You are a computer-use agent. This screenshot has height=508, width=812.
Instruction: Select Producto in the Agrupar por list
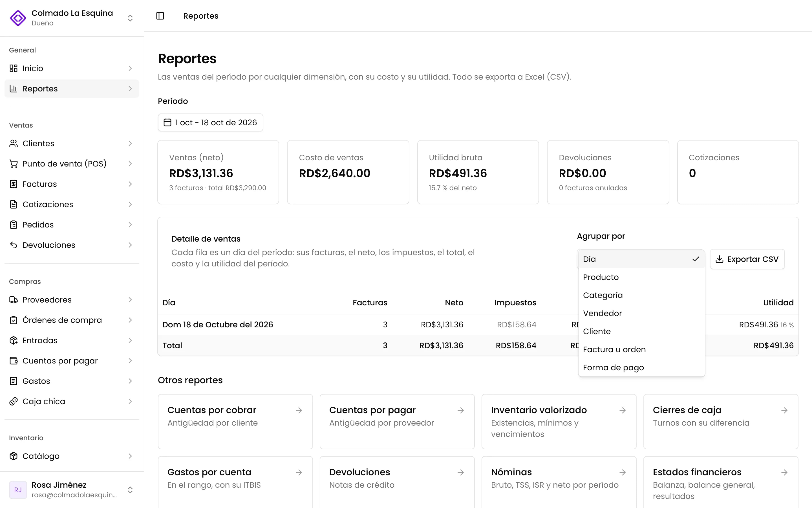click(x=641, y=277)
